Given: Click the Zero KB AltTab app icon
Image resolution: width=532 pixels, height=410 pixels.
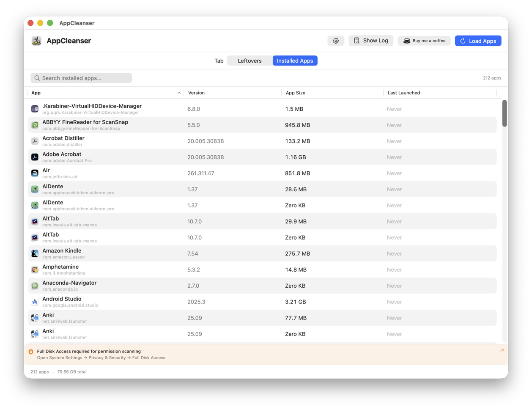Looking at the screenshot, I should tap(35, 237).
